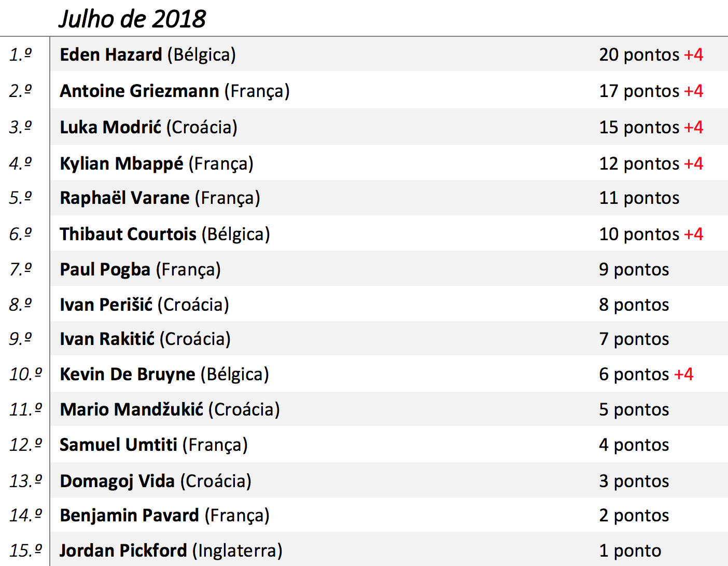Image resolution: width=728 pixels, height=566 pixels.
Task: Click Thibaut Courtois's name
Action: [128, 234]
